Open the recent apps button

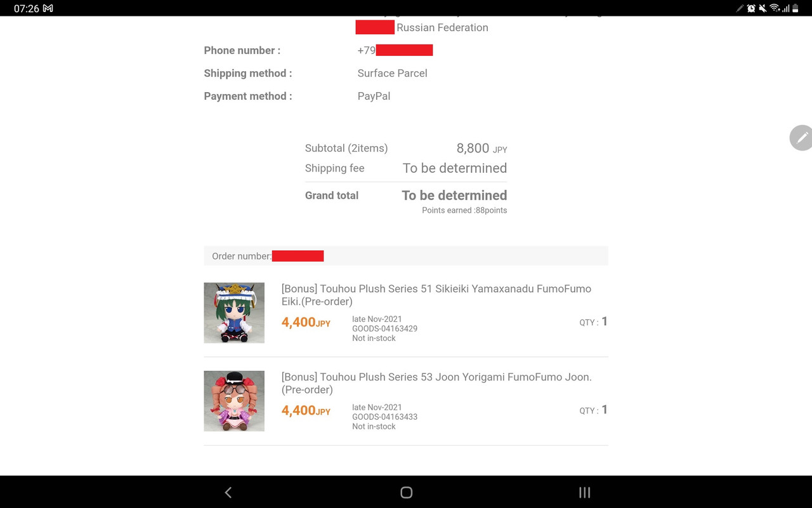point(585,492)
